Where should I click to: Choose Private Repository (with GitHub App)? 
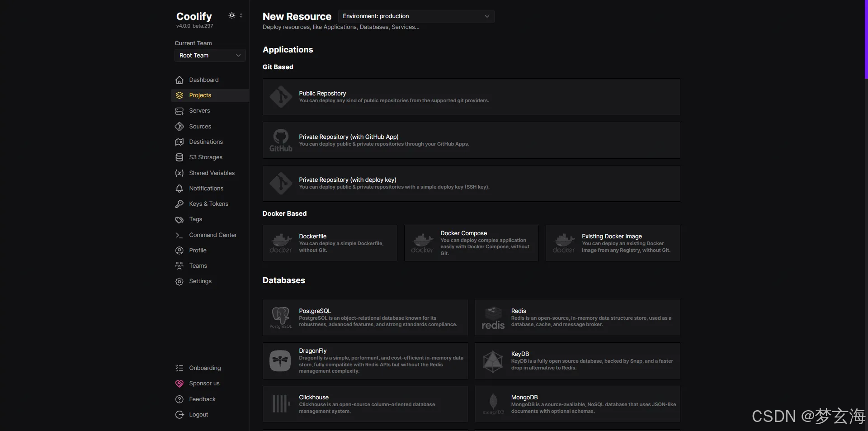pyautogui.click(x=471, y=140)
